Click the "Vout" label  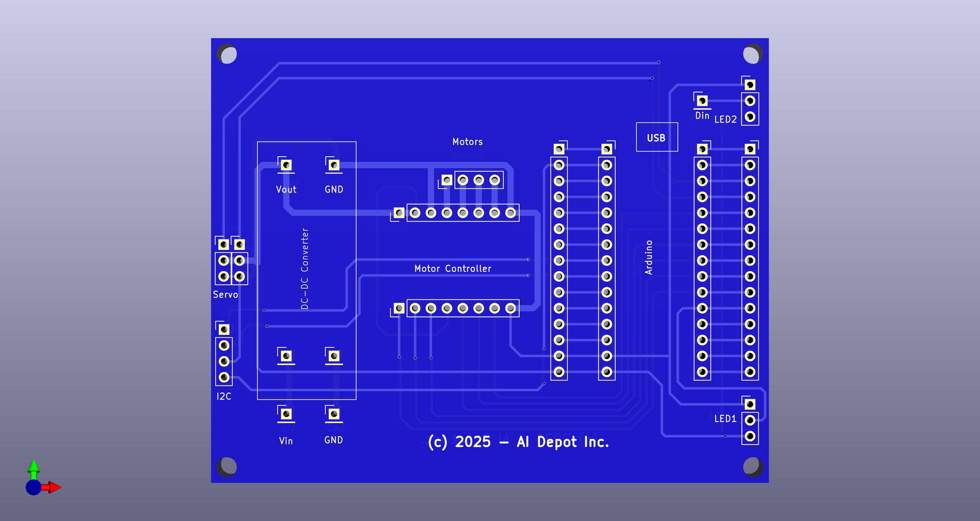tap(286, 189)
